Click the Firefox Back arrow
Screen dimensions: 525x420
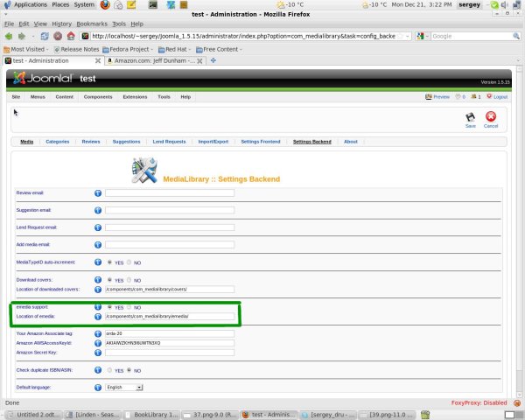pyautogui.click(x=9, y=36)
